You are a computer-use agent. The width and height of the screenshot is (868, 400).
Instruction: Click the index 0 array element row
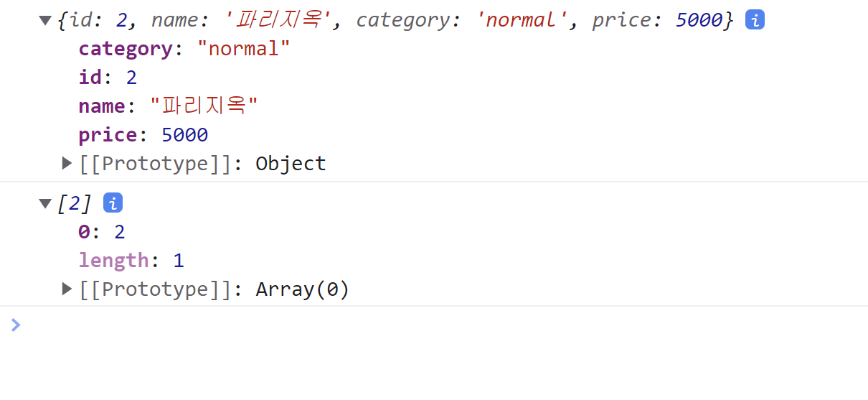tap(102, 232)
